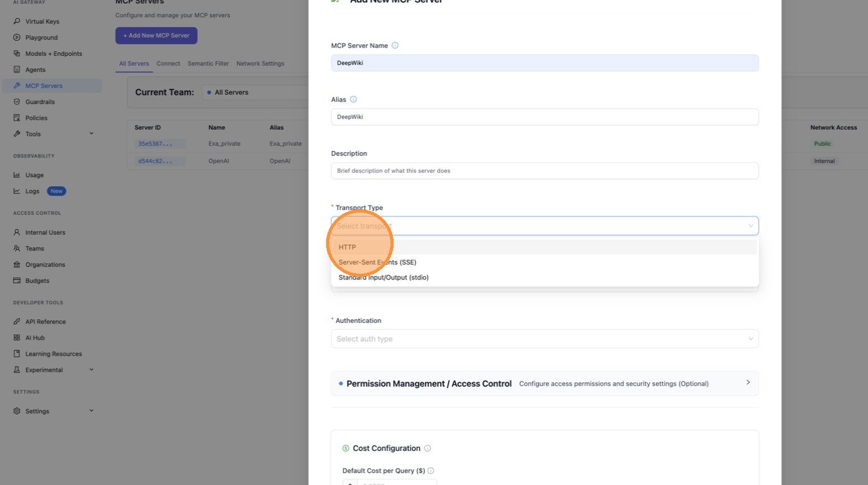Switch to the Network Settings tab
The width and height of the screenshot is (868, 485).
click(260, 64)
